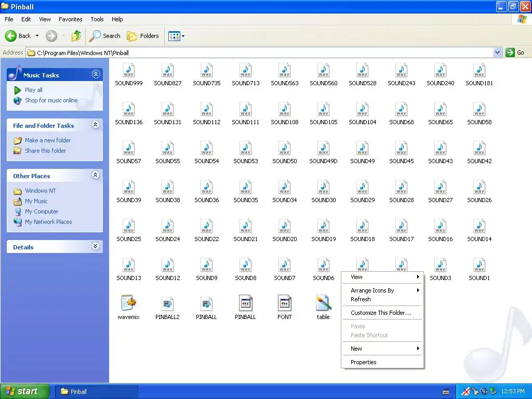Go up one folder level
Screen dimensions: 532x399
tap(76, 36)
